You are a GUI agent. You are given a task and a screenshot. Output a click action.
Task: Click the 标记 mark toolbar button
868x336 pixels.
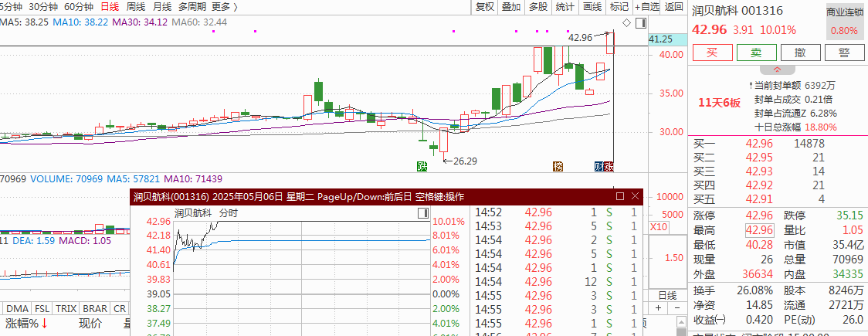[619, 7]
